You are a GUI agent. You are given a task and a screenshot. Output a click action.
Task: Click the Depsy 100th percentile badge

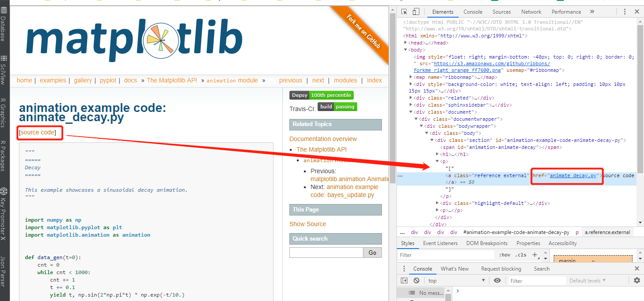(x=322, y=95)
